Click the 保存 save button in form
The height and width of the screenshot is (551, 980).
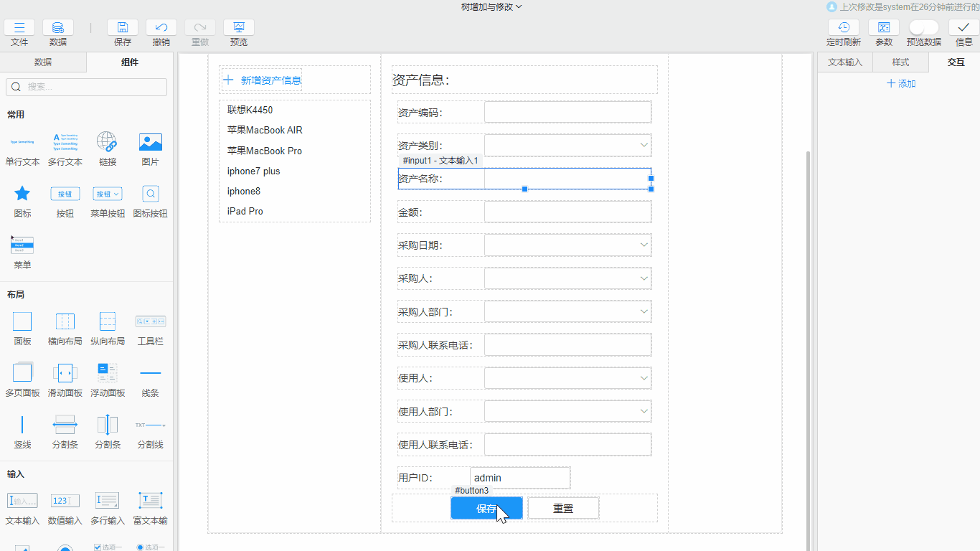tap(486, 507)
